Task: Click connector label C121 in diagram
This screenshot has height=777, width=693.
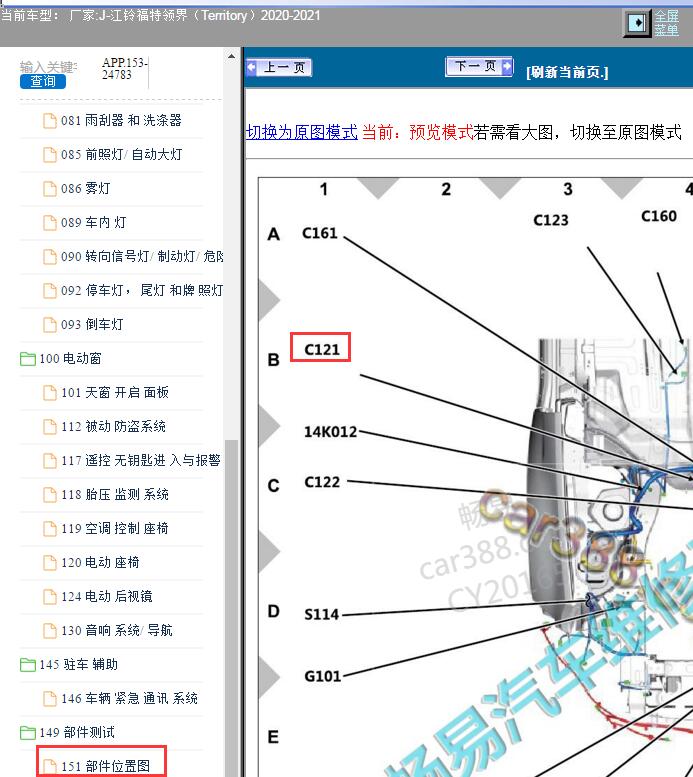Action: [322, 349]
